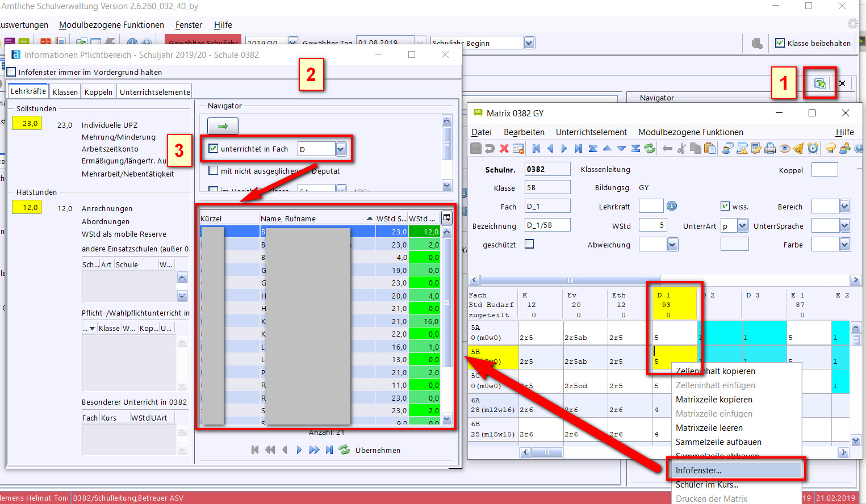The width and height of the screenshot is (866, 504).
Task: Open the Abweichung dropdown
Action: [672, 245]
